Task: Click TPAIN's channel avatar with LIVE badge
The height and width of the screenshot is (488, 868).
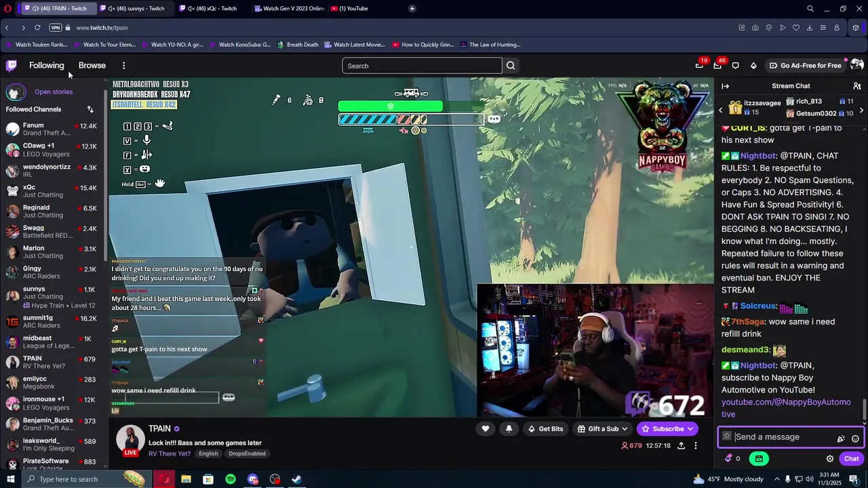Action: click(130, 439)
